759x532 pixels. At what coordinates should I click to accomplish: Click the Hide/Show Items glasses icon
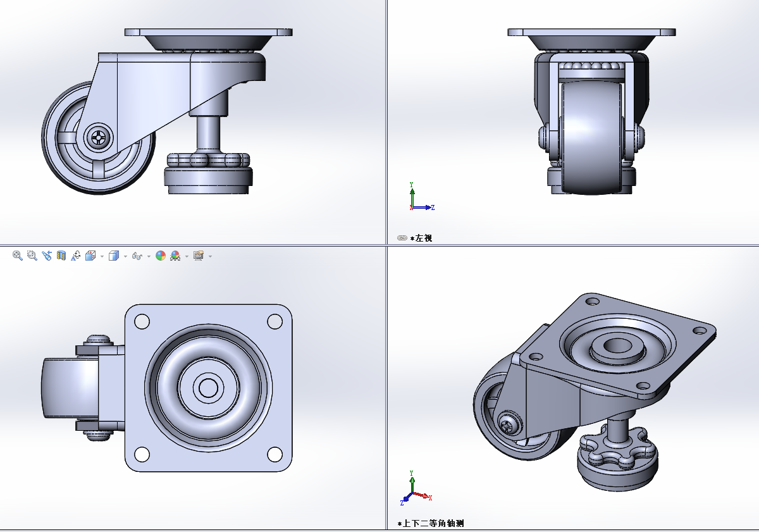click(137, 256)
